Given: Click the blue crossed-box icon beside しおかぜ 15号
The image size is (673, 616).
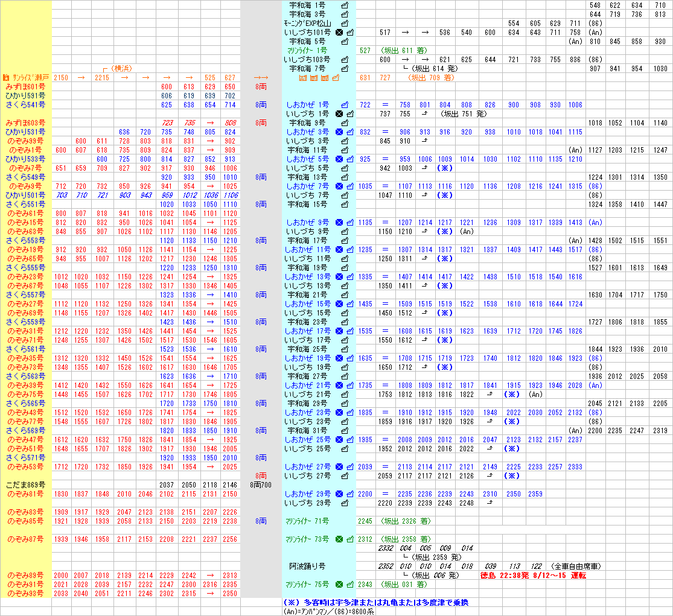Looking at the screenshot, I should click(339, 304).
